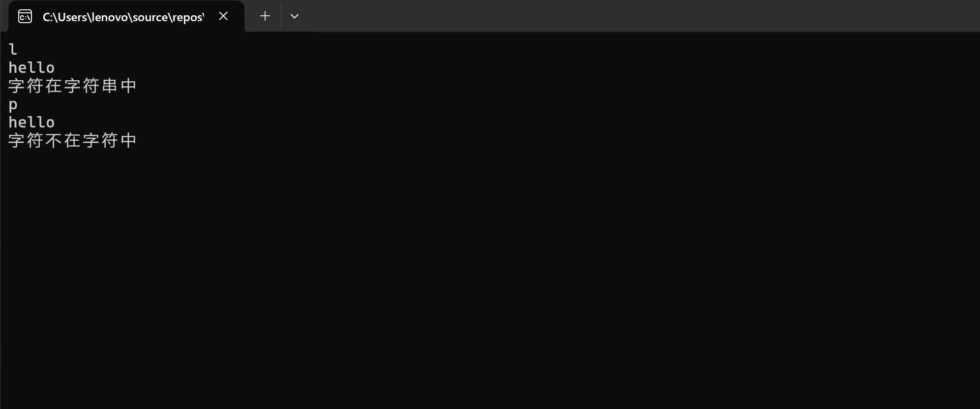The image size is (980, 409).
Task: Click the ending '中' of '字符不在字符中'
Action: (128, 140)
